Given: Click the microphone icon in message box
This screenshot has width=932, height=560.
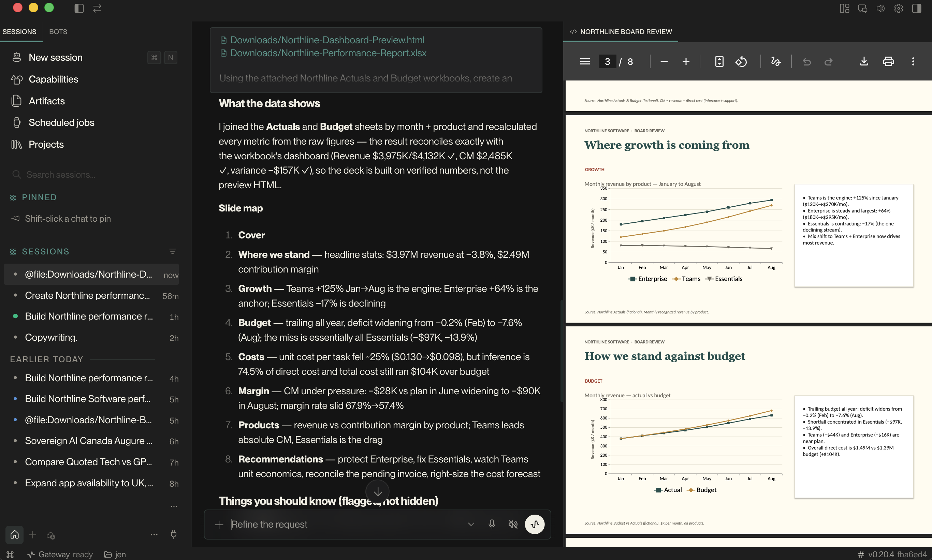Looking at the screenshot, I should tap(492, 524).
